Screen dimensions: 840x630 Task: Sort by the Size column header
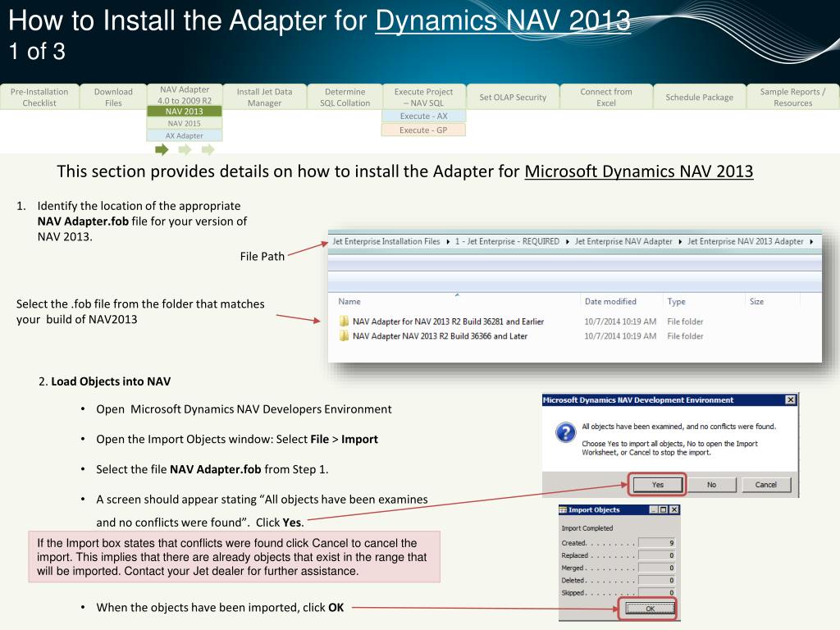756,302
